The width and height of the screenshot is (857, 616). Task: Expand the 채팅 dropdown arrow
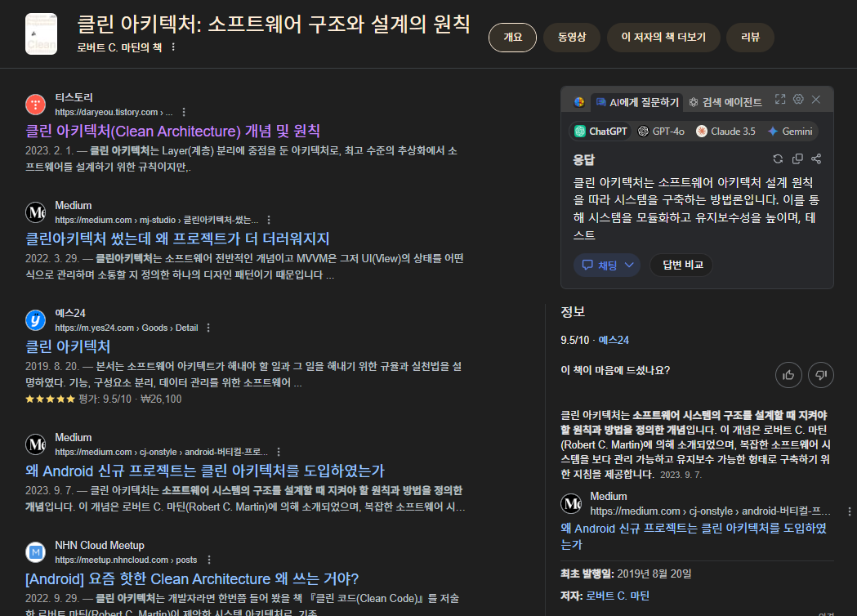pos(629,265)
